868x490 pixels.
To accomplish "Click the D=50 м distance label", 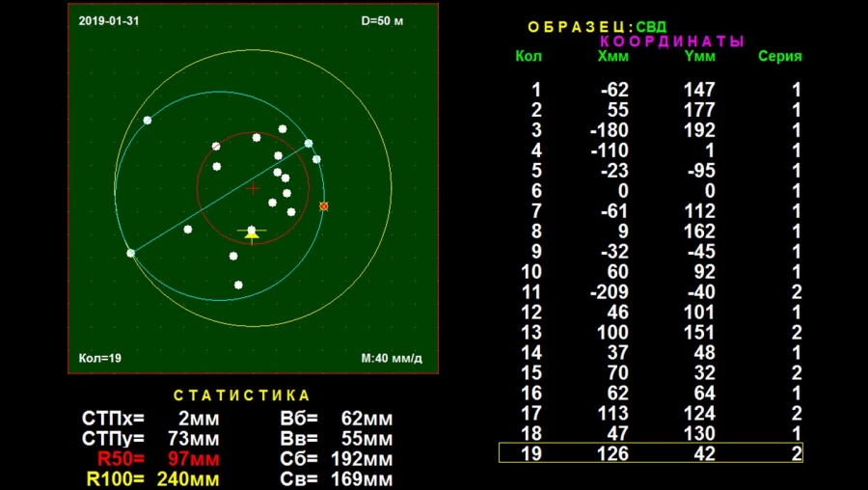I will click(382, 20).
